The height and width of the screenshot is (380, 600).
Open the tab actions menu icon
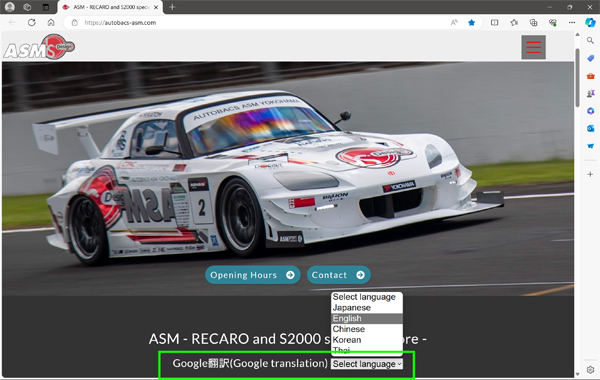pos(46,7)
